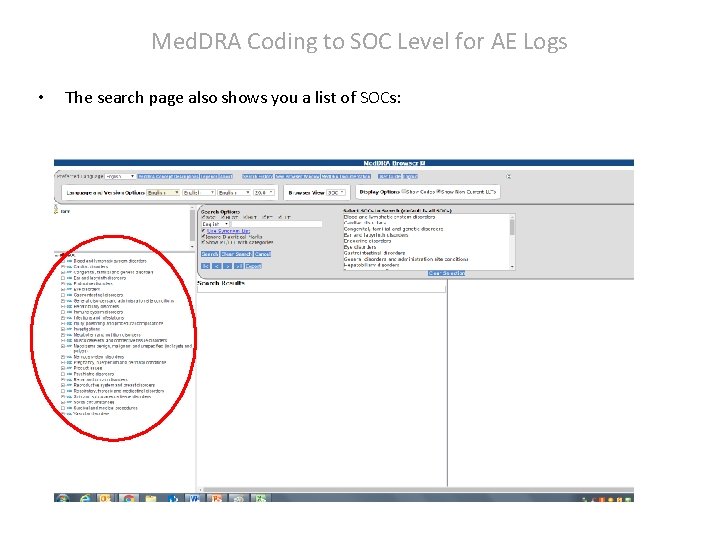720x540 pixels.
Task: Click the SOC icon beside Immune system disorders in tree
Action: click(69, 312)
